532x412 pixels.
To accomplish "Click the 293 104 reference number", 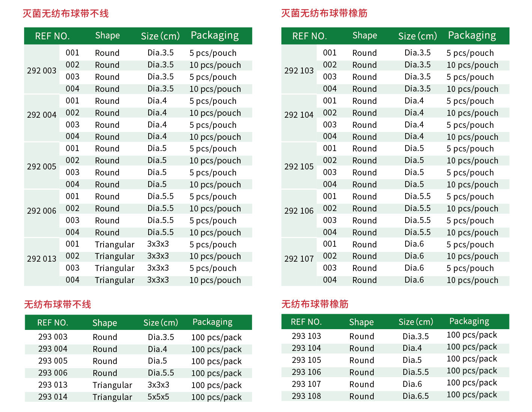I will 307,348.
